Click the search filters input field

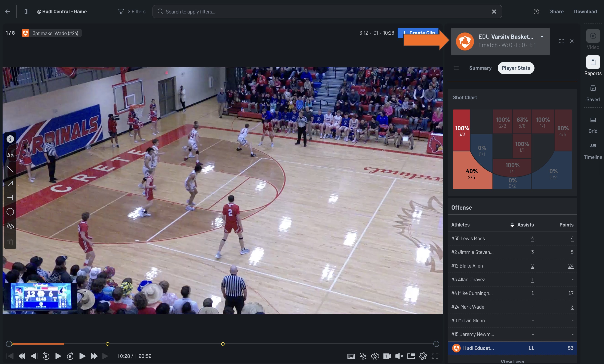click(x=327, y=12)
